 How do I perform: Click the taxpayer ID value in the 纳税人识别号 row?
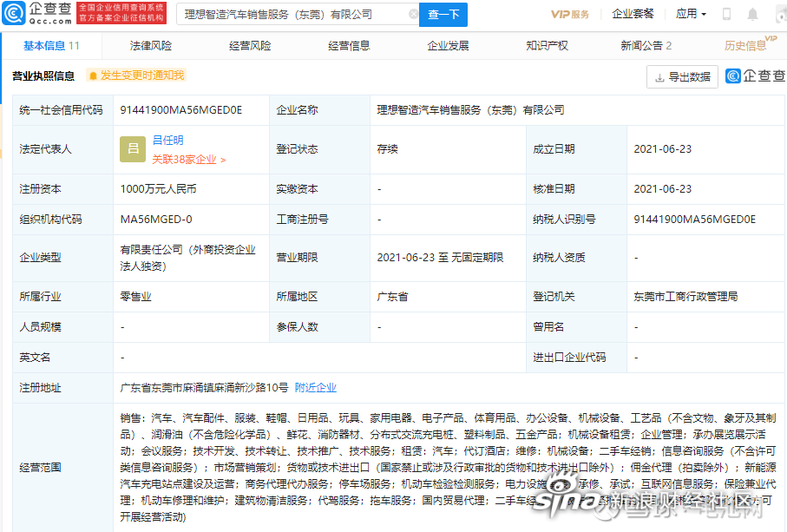(x=695, y=220)
